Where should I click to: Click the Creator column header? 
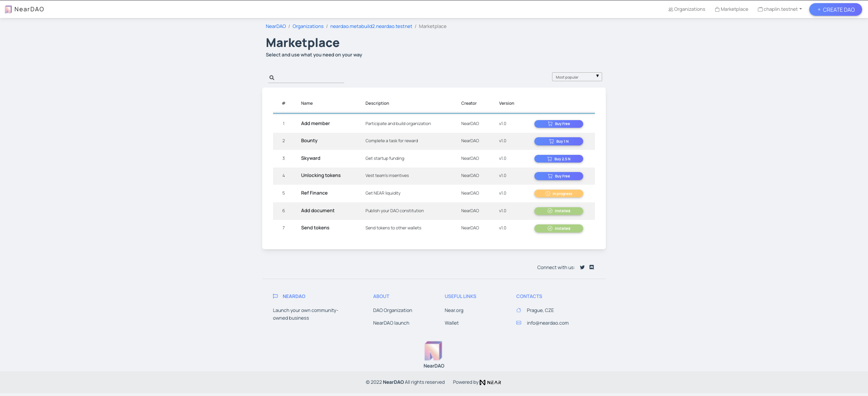click(469, 103)
